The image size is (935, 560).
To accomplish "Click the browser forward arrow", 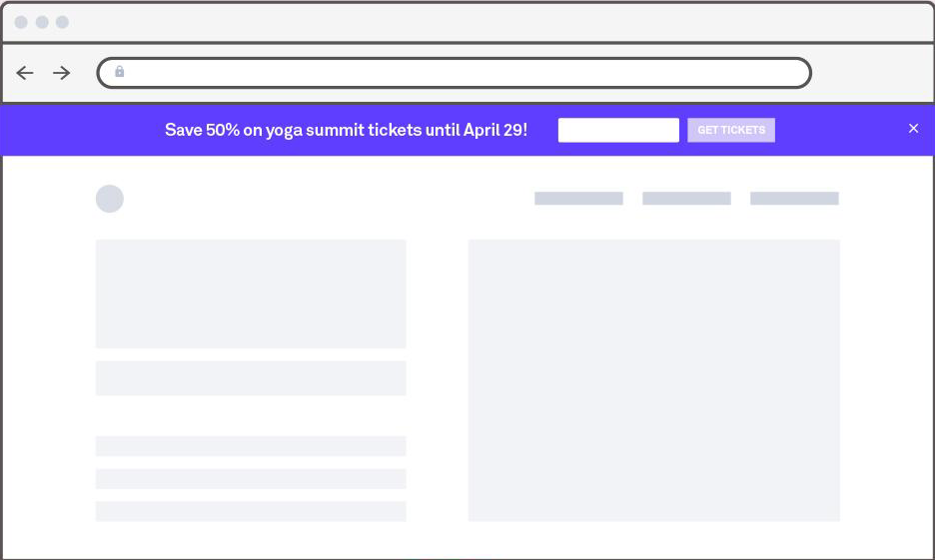I will (x=62, y=73).
